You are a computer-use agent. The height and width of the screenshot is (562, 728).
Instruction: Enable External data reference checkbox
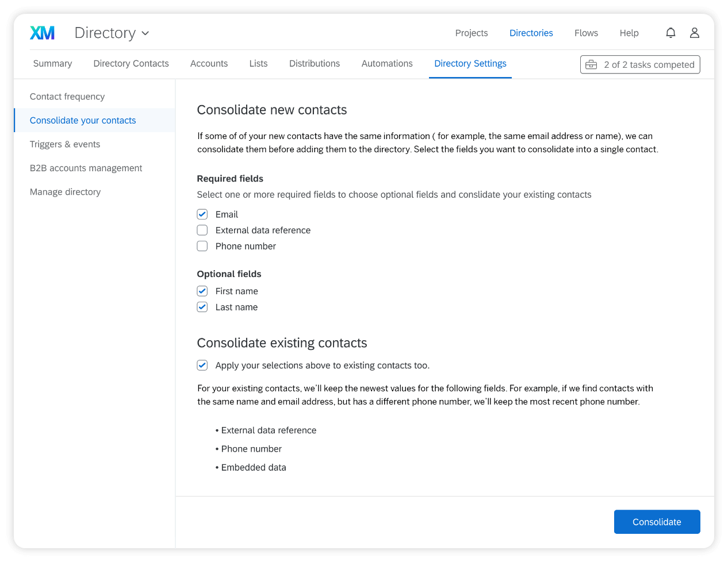coord(202,230)
